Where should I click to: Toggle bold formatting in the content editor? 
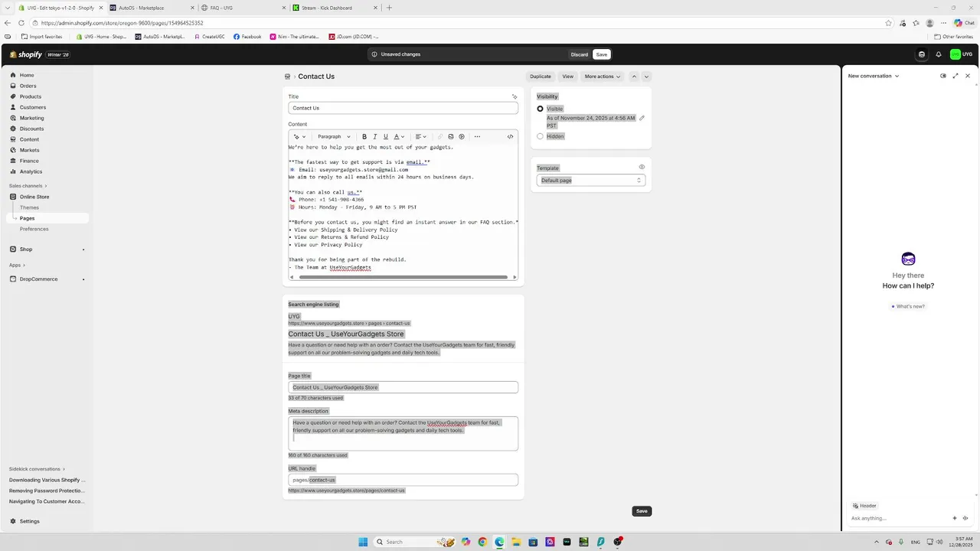pyautogui.click(x=364, y=137)
